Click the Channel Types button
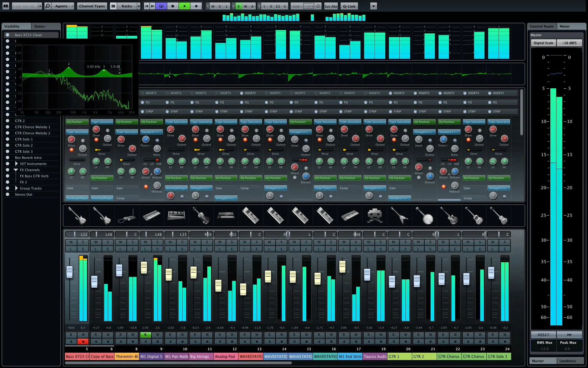The image size is (588, 368). [92, 6]
